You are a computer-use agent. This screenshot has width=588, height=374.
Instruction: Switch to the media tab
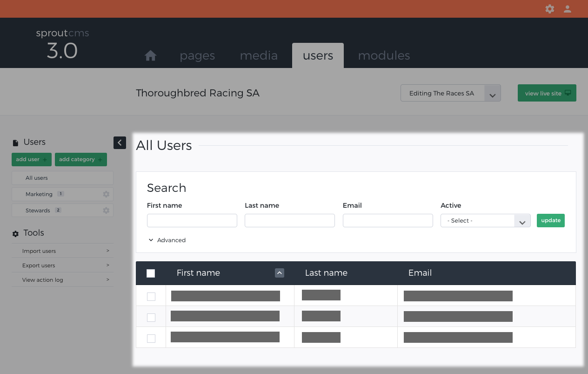(x=259, y=56)
